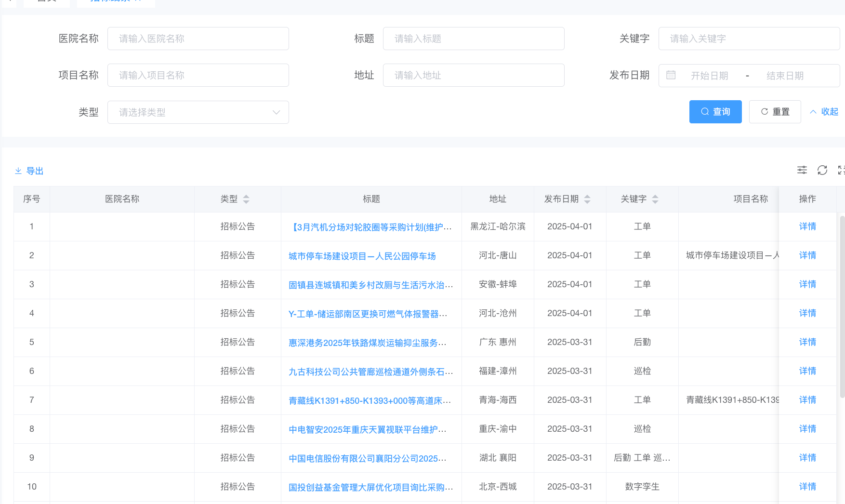Screen dimensions: 845x504
Task: Click the 医院名称 input field
Action: click(198, 39)
